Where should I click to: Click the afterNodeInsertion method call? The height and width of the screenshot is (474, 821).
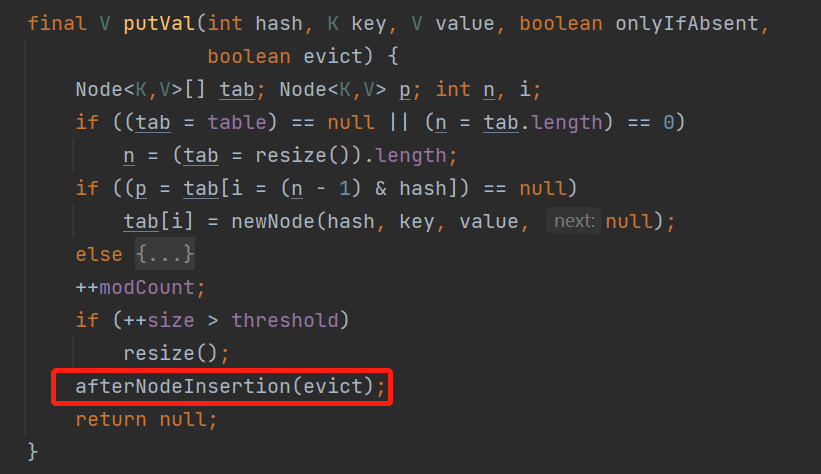(x=183, y=387)
